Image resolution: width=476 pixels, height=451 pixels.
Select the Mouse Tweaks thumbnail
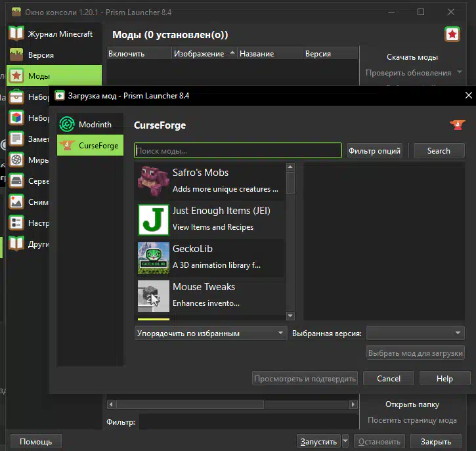[x=153, y=296]
